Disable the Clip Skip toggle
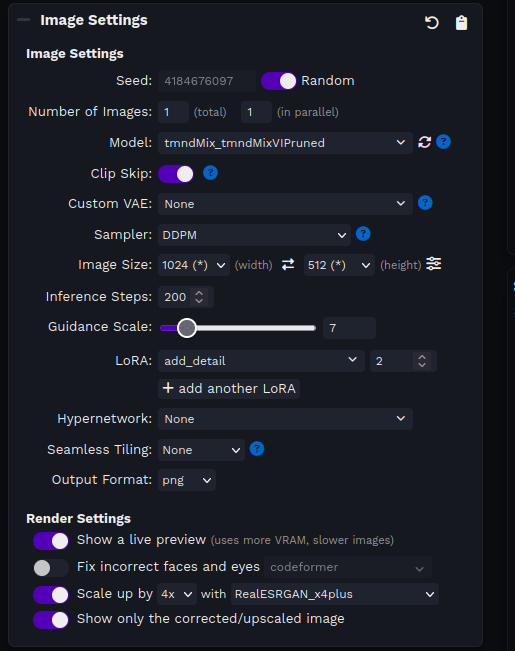 175,174
